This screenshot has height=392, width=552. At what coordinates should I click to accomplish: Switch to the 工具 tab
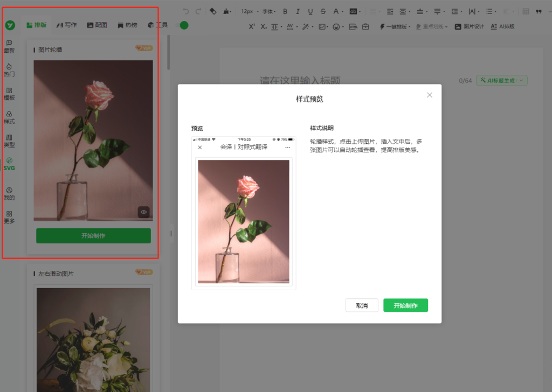point(157,25)
